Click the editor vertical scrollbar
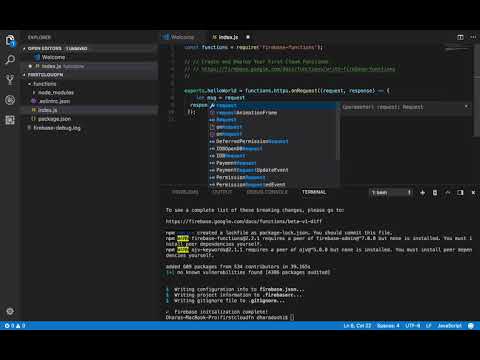This screenshot has height=360, width=480. point(477,90)
